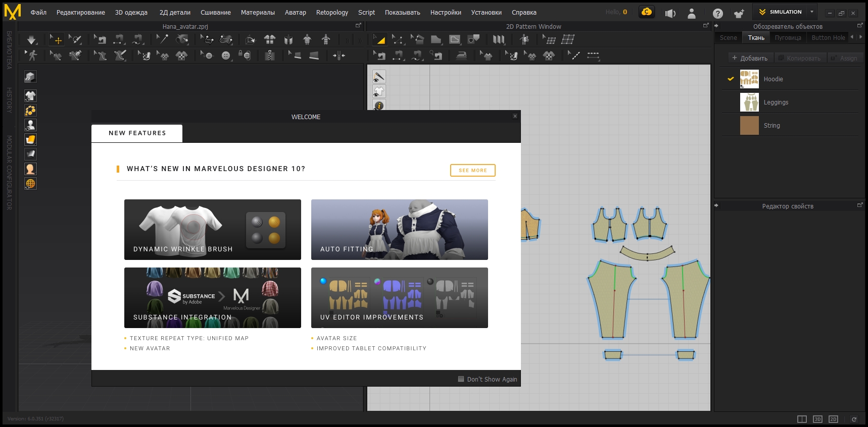The image size is (868, 427).
Task: Open the Материалы menu
Action: click(258, 13)
